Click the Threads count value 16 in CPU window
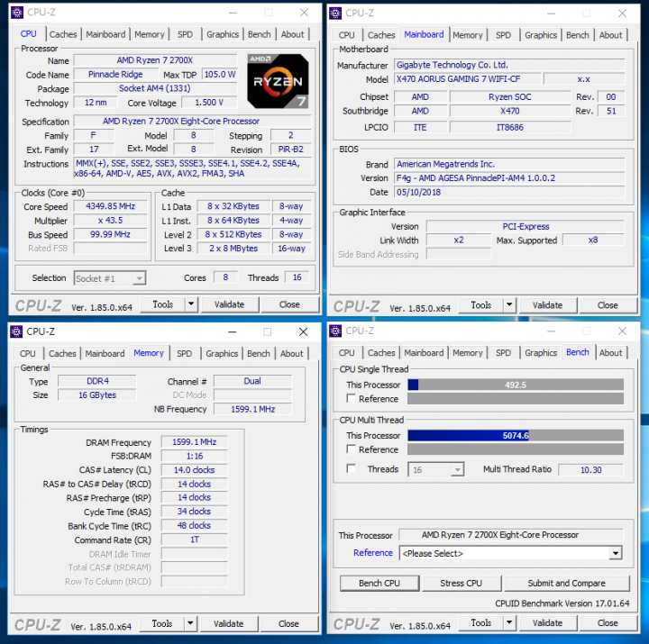 (x=297, y=277)
